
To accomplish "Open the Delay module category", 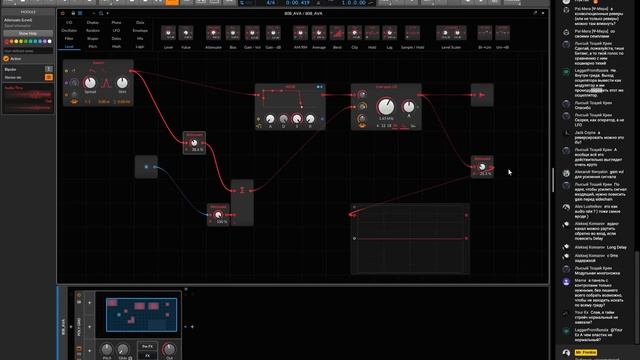I will tap(116, 38).
